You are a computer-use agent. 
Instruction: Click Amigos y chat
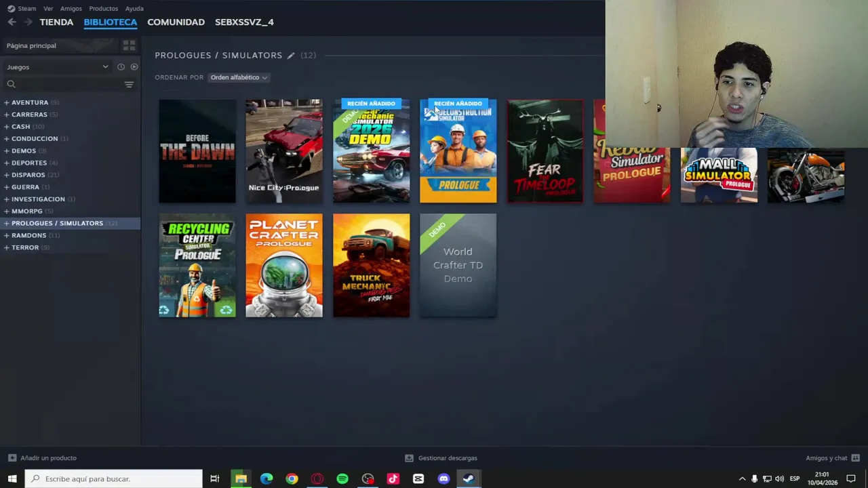(826, 457)
